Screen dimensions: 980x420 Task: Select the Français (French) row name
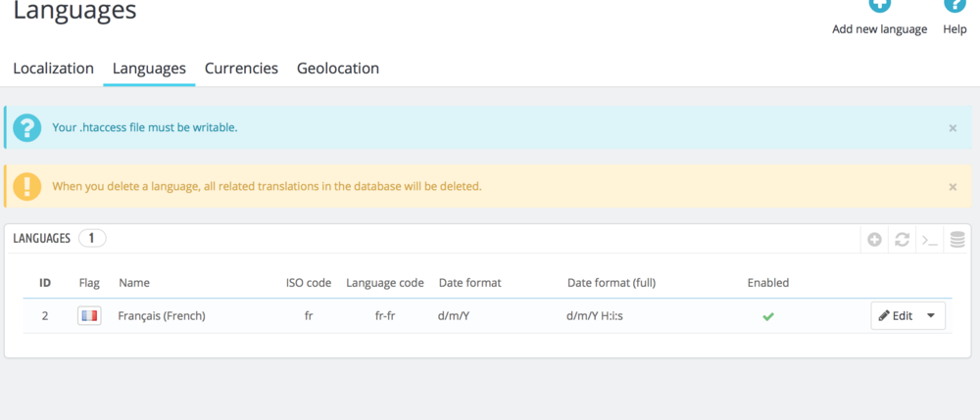(x=162, y=316)
